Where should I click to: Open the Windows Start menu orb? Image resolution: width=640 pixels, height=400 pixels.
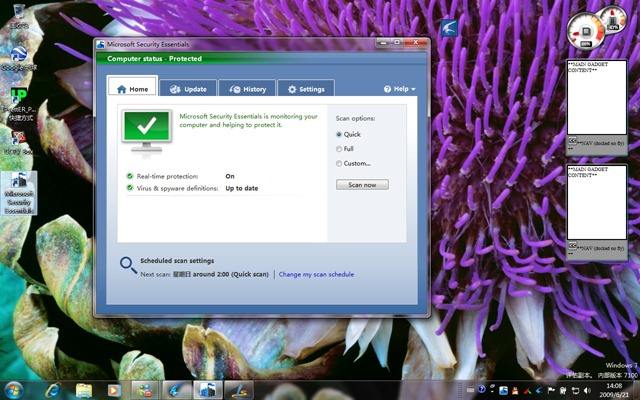click(14, 390)
